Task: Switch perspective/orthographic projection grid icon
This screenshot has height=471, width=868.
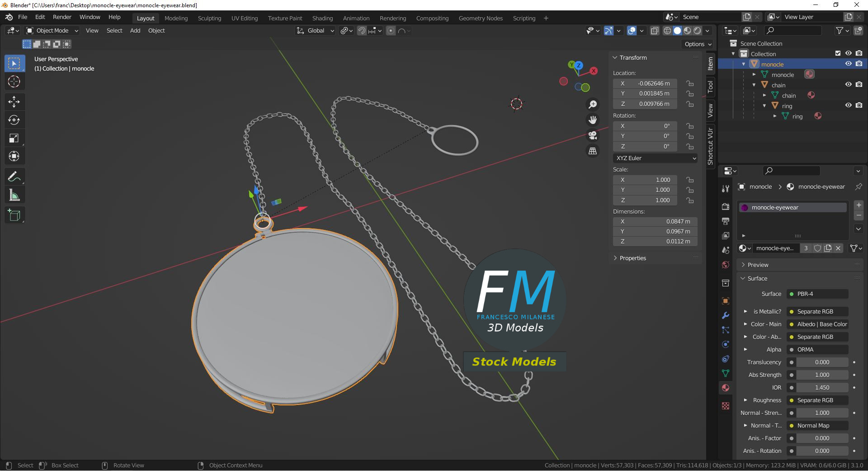Action: (x=593, y=151)
